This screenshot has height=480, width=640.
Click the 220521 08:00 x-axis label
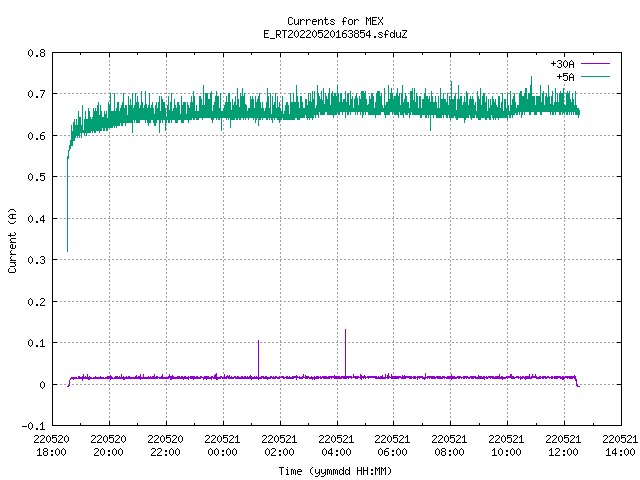(449, 446)
